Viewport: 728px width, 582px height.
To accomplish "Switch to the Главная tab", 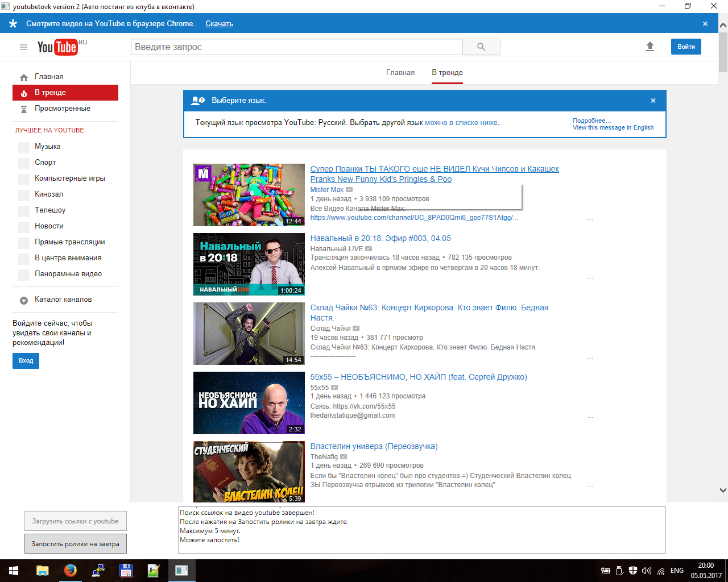I will tap(400, 73).
